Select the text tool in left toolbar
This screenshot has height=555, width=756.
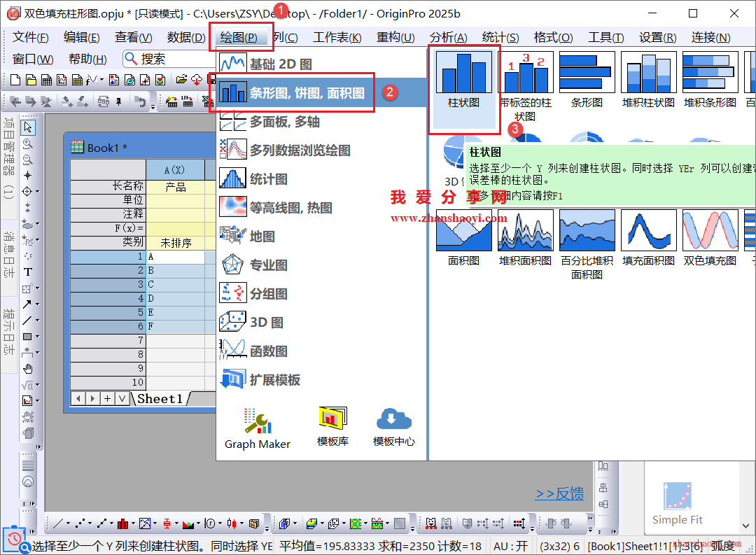tap(28, 272)
